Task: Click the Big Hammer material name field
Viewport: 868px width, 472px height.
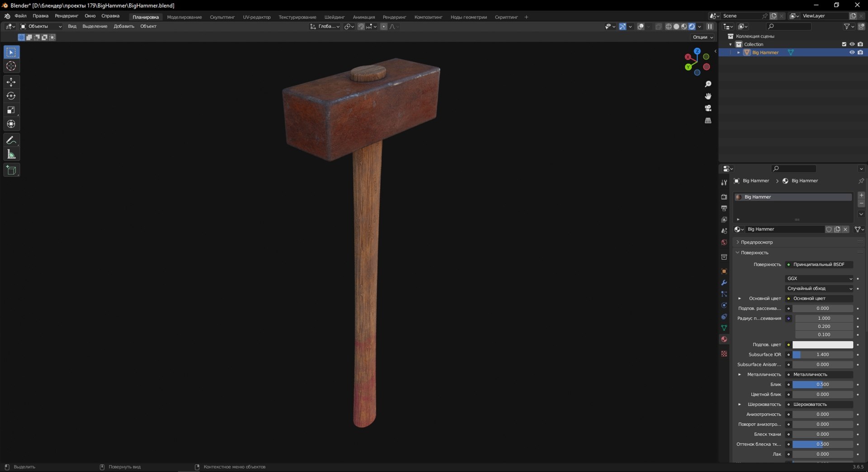Action: point(784,229)
